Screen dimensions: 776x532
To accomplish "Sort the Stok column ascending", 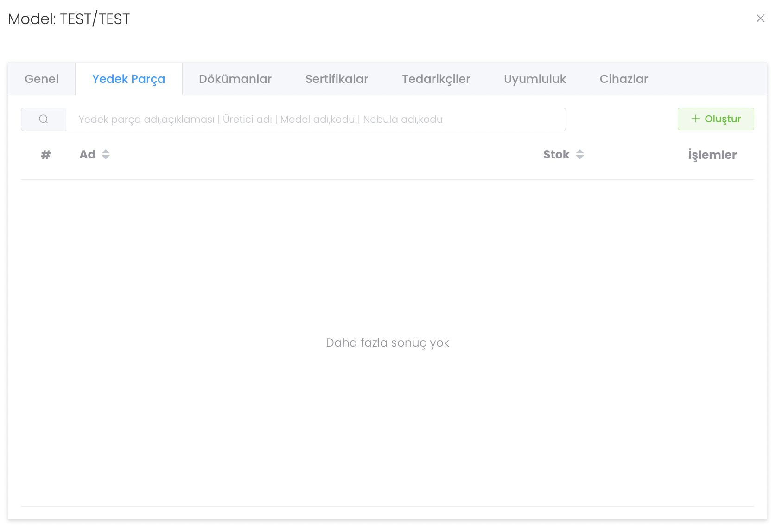I will [580, 152].
